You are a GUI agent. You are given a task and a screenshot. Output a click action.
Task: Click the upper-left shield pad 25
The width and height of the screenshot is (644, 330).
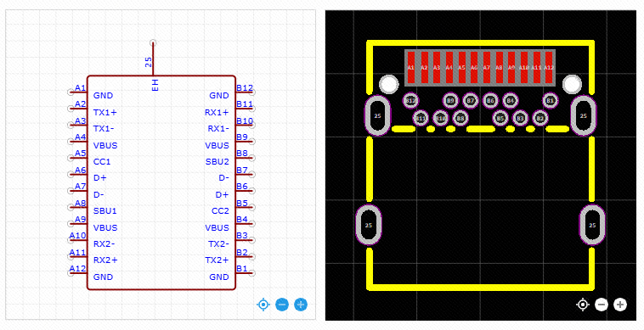tap(377, 115)
